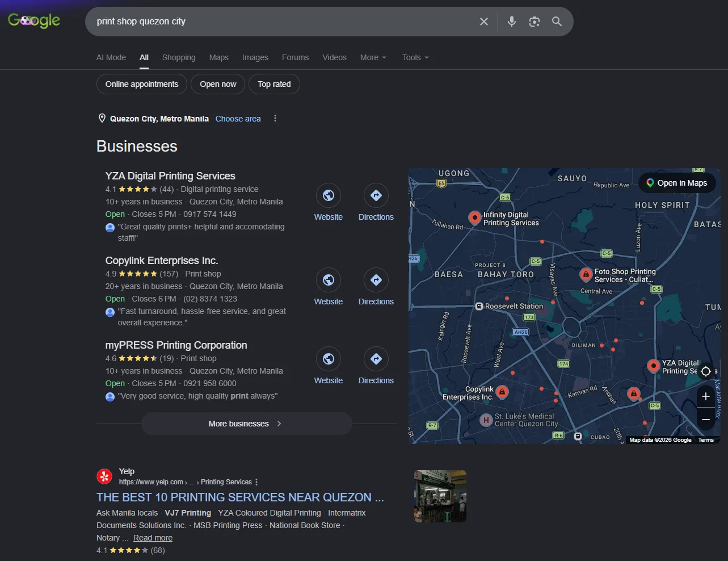Select the Copylink Enterprises Inc. map pin
This screenshot has width=728, height=561.
coord(502,392)
